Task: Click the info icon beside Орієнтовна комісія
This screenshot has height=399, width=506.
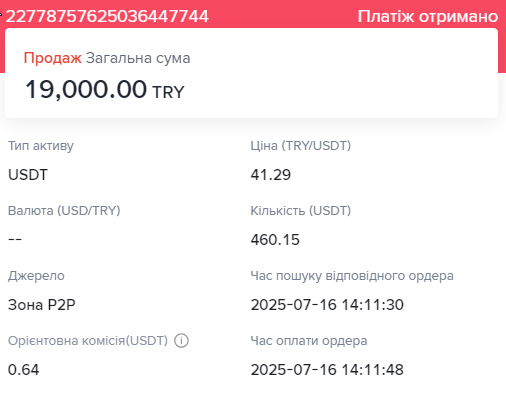Action: [181, 341]
